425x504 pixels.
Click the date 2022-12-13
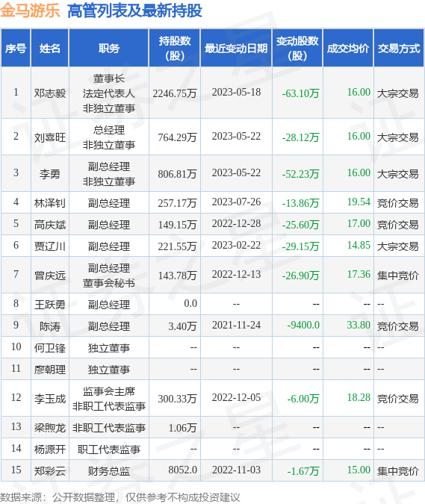click(x=236, y=274)
